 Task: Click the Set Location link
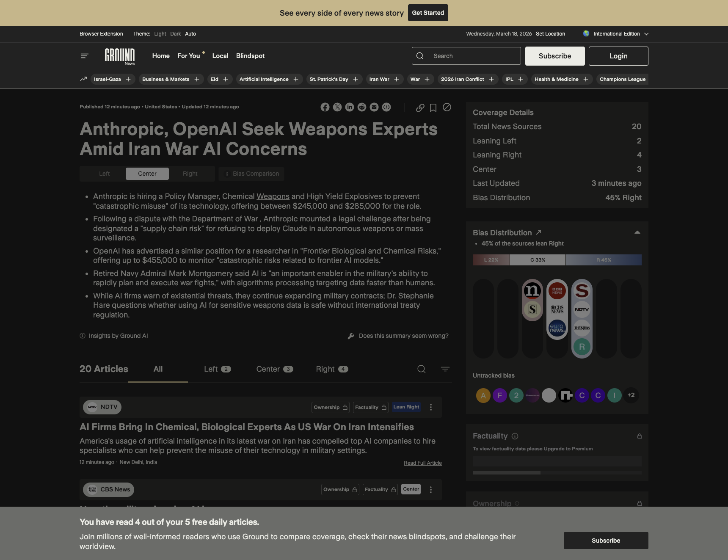(x=550, y=34)
